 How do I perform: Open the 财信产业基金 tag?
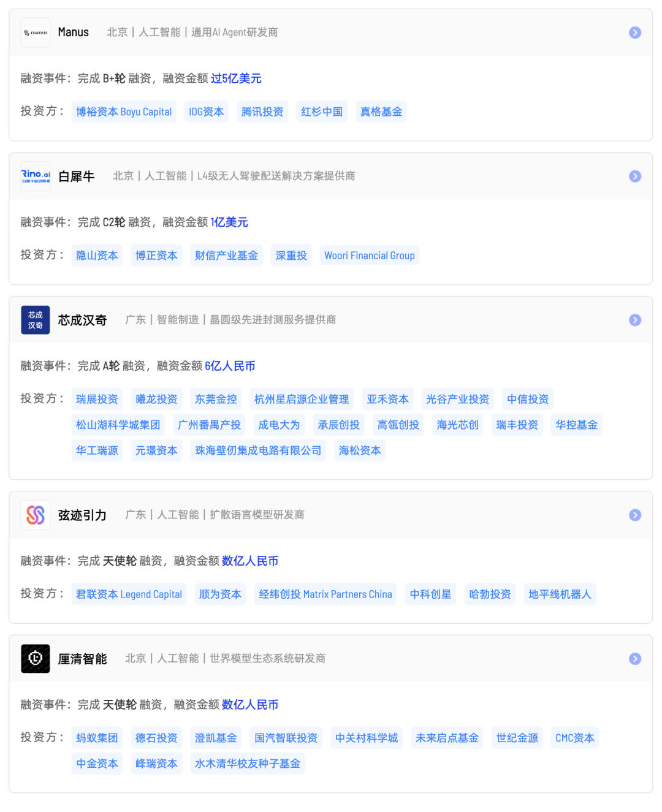[x=226, y=256]
